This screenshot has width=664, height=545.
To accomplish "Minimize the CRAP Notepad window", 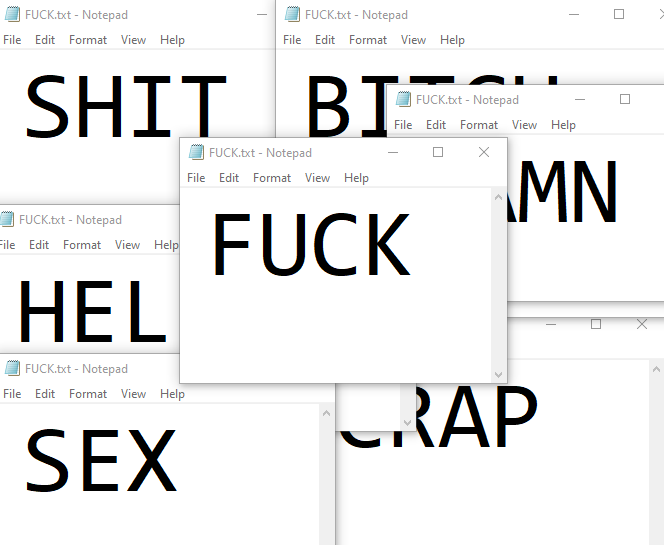I will pyautogui.click(x=551, y=324).
